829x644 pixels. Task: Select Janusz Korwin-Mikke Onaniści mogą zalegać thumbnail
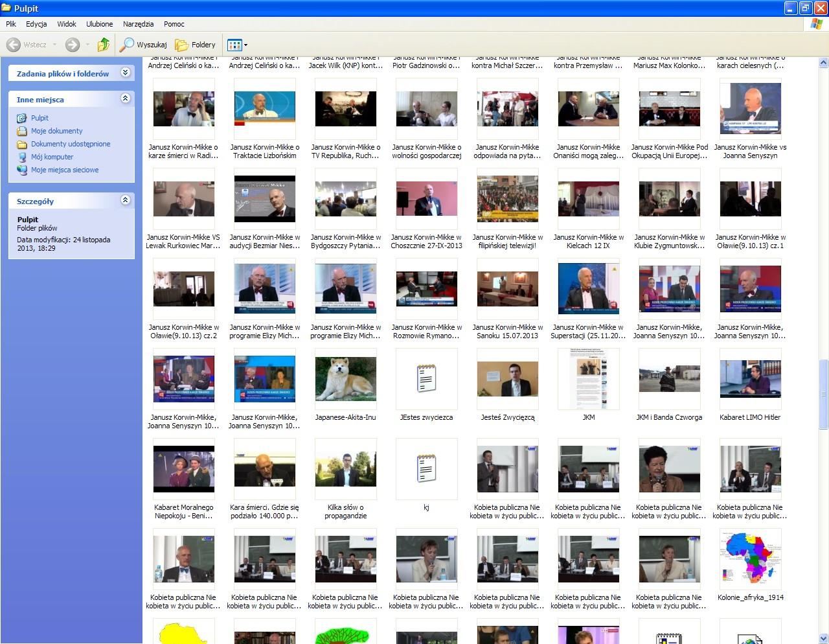588,109
